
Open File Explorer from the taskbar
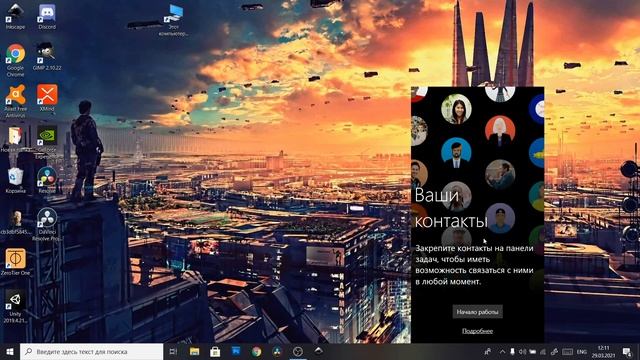click(x=194, y=351)
